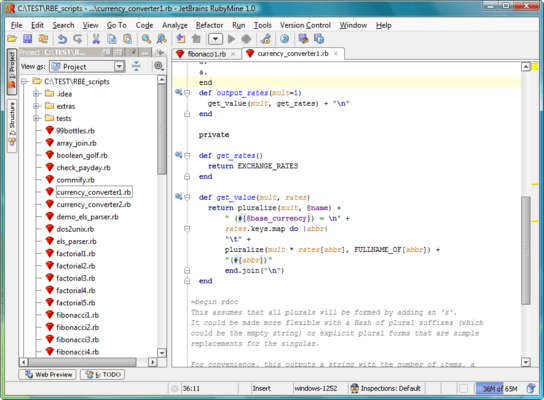Fold the def get_rates method

click(187, 156)
